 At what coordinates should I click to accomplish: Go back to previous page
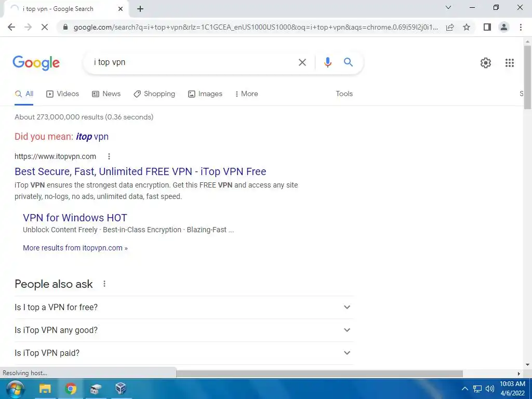(x=11, y=27)
